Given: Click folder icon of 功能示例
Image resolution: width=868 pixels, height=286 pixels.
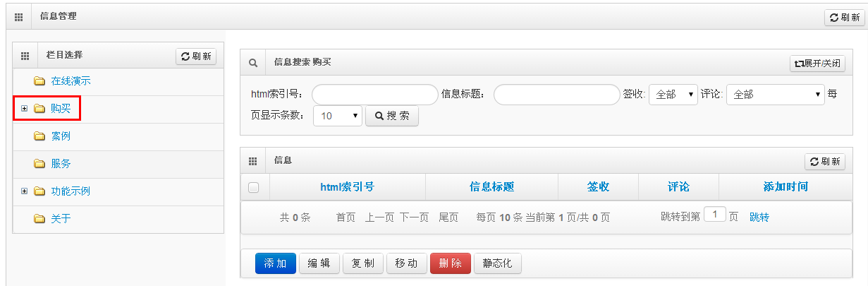Looking at the screenshot, I should click(39, 191).
